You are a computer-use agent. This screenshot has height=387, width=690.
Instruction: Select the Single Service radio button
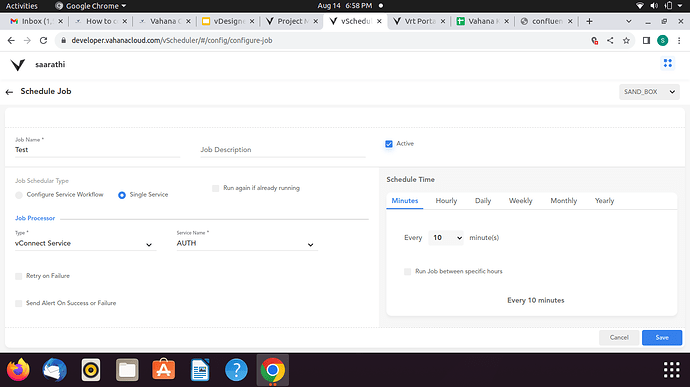tap(122, 195)
